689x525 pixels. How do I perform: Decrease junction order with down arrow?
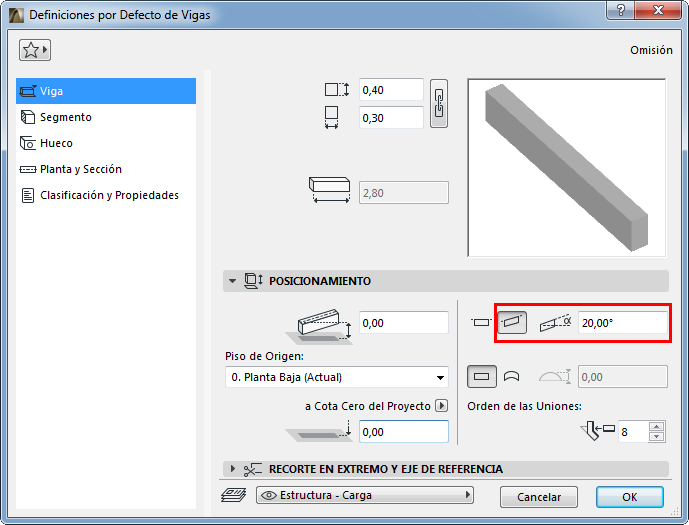pyautogui.click(x=656, y=437)
